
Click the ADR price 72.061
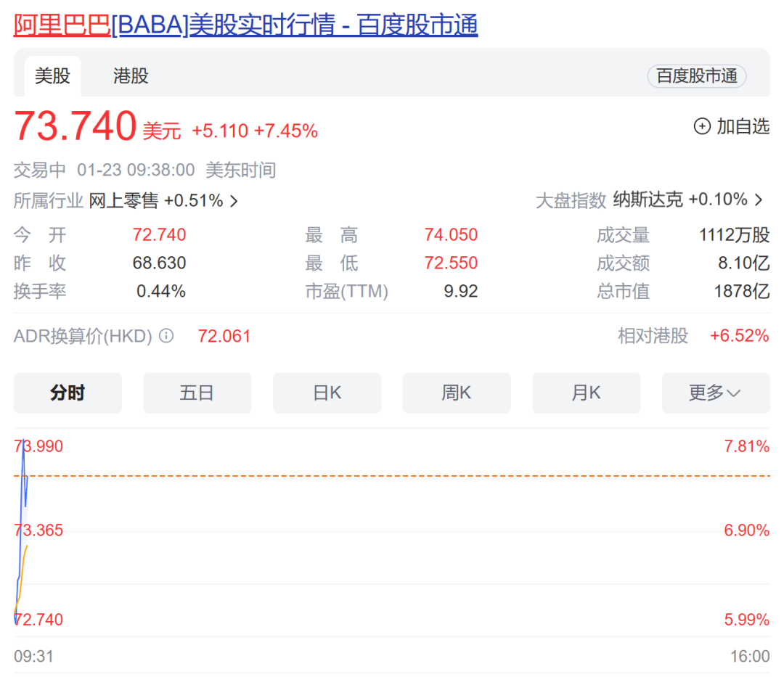click(224, 336)
